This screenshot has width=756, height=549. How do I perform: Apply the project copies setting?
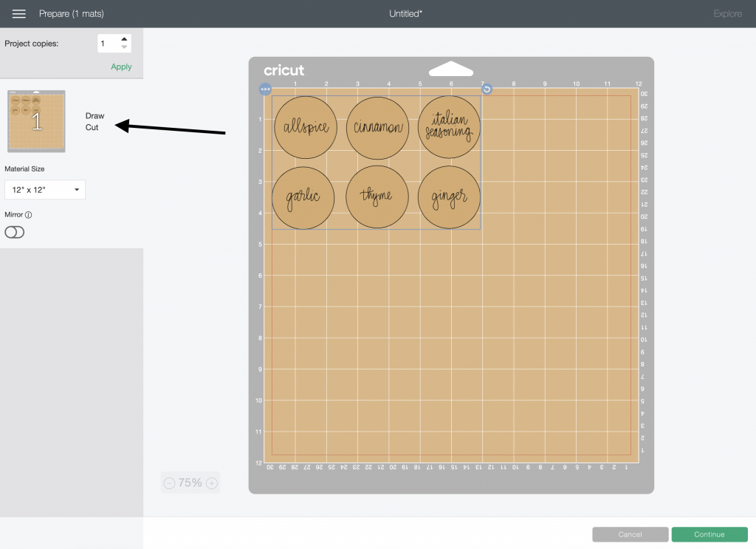click(x=121, y=67)
